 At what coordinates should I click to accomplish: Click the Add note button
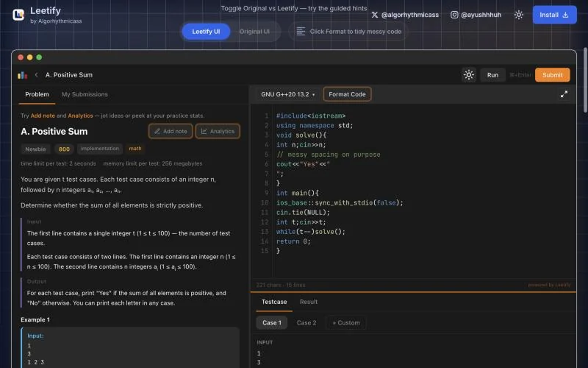click(x=171, y=131)
